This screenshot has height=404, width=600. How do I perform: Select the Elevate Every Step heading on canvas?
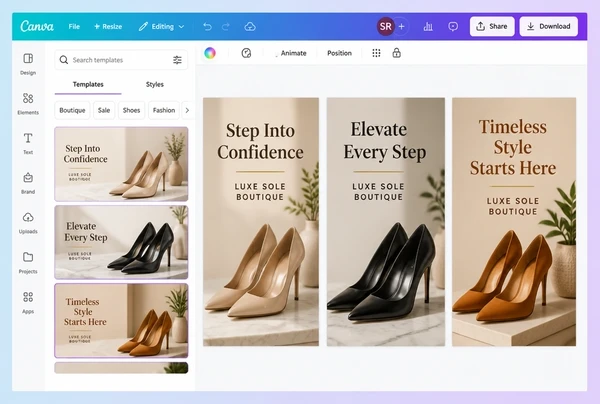coord(384,140)
